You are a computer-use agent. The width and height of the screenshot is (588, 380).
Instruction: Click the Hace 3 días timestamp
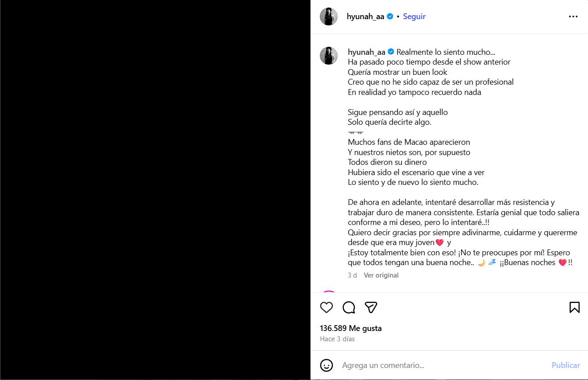coord(337,339)
